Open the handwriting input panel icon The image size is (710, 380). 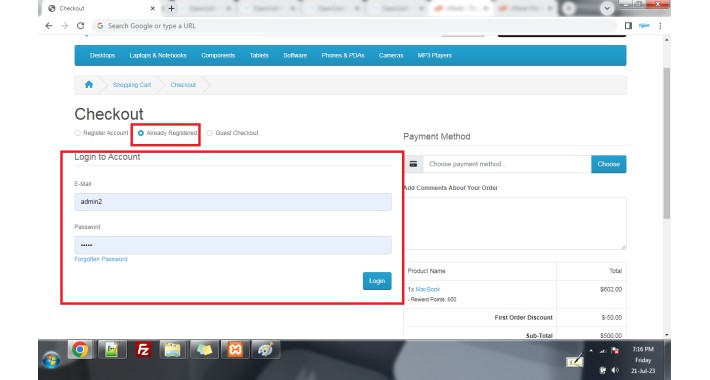pos(575,361)
